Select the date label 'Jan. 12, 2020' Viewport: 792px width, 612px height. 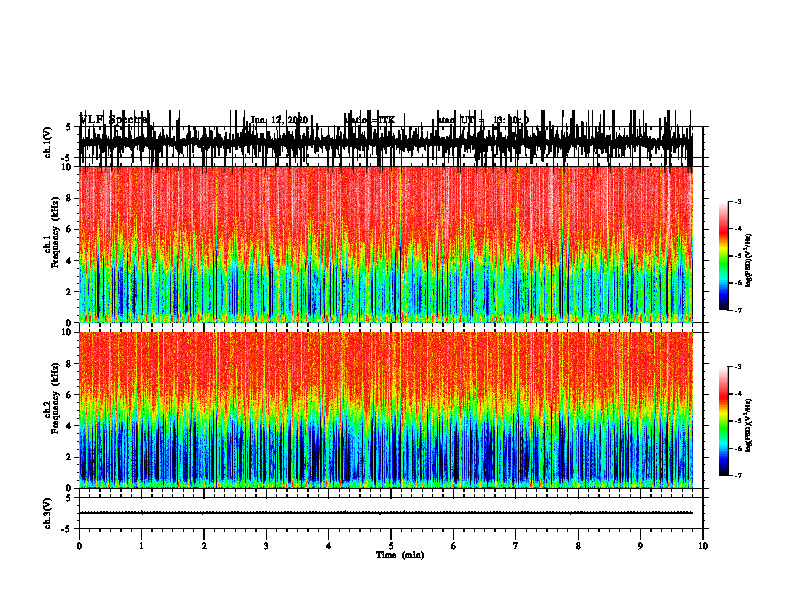tap(279, 120)
